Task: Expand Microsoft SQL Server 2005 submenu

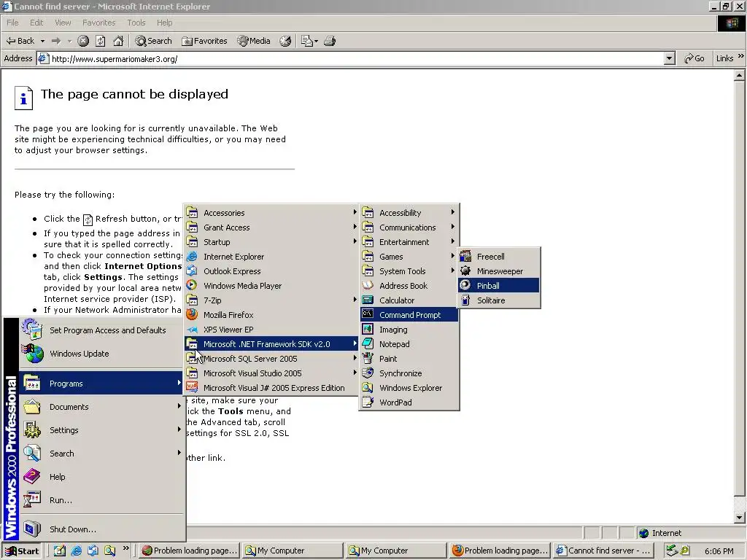Action: (271, 359)
